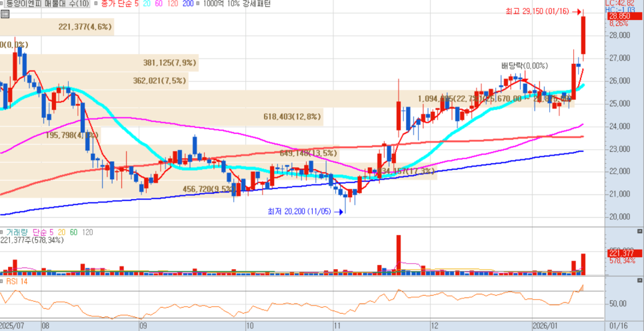Click the RSI pane corner button
This screenshot has width=644, height=331.
tap(639, 280)
